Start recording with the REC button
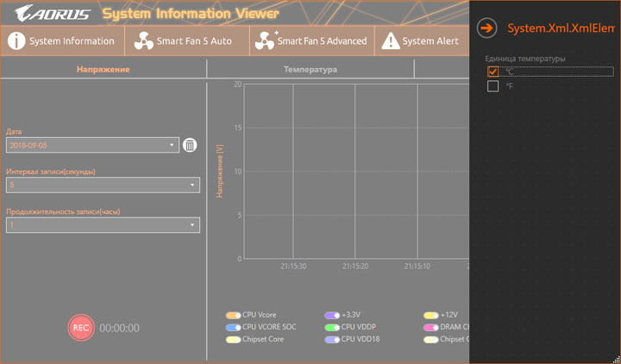The image size is (621, 364). [x=81, y=328]
